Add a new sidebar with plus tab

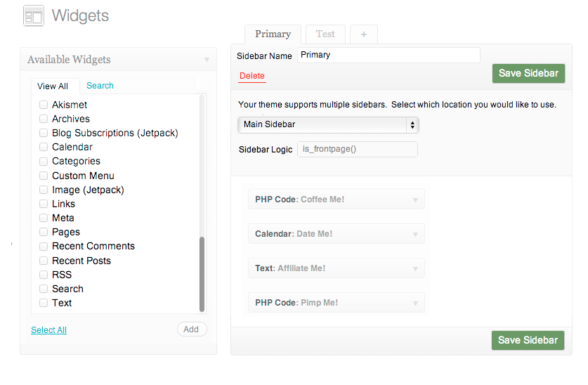[x=363, y=34]
